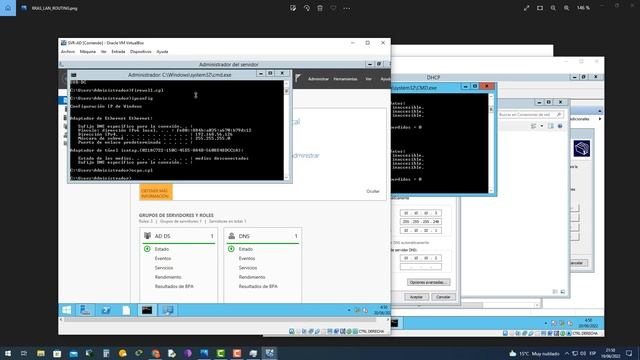Open network connections icon in guest taskbar

pos(167,310)
